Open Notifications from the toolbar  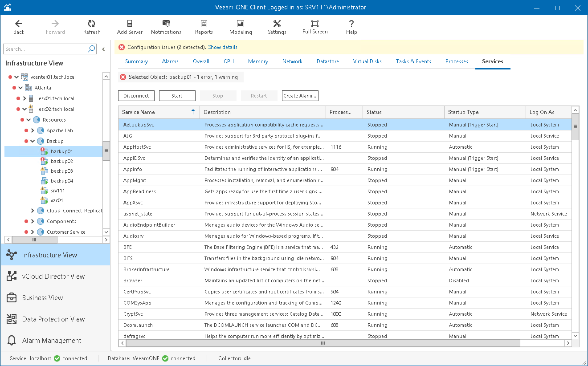(166, 27)
